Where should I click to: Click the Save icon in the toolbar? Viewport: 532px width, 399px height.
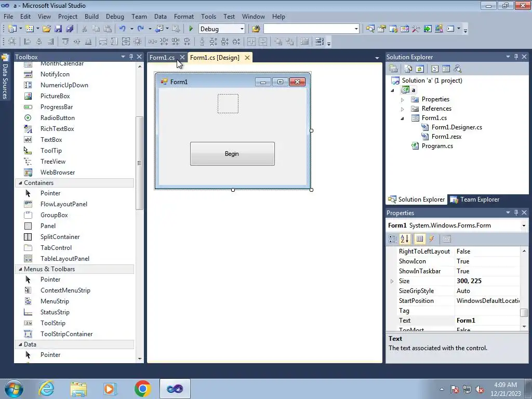point(58,29)
